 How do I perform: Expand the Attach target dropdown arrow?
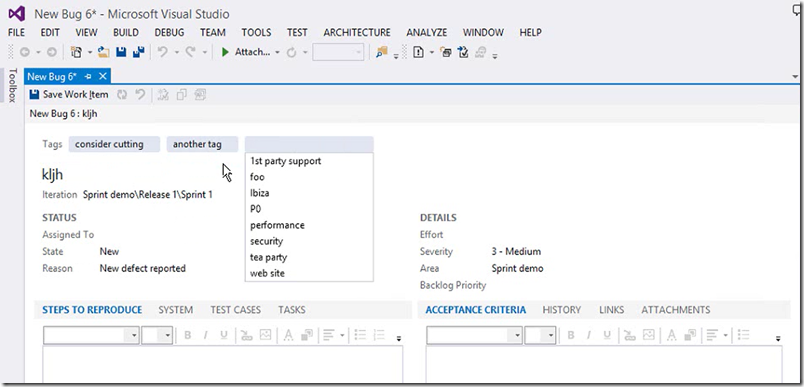coord(277,52)
